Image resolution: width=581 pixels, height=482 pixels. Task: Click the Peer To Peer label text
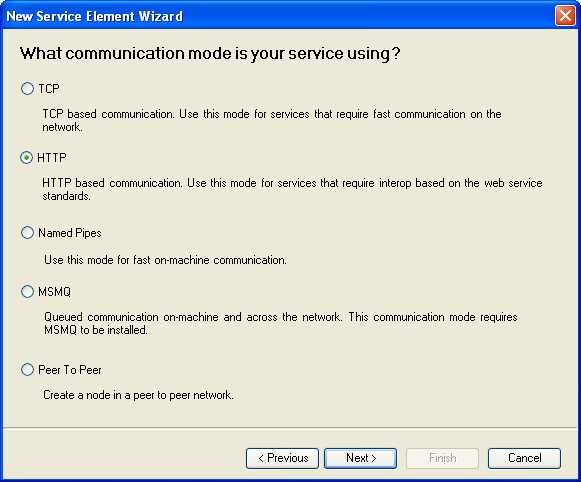[x=70, y=370]
